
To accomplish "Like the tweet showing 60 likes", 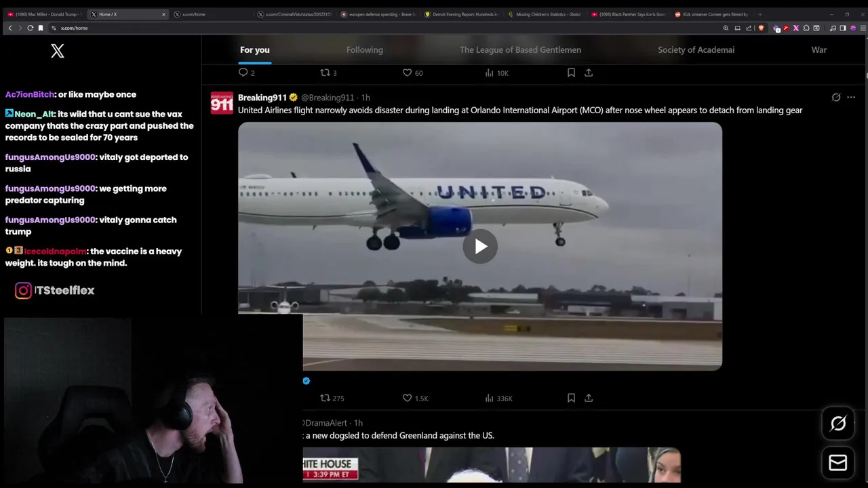I will (x=412, y=73).
